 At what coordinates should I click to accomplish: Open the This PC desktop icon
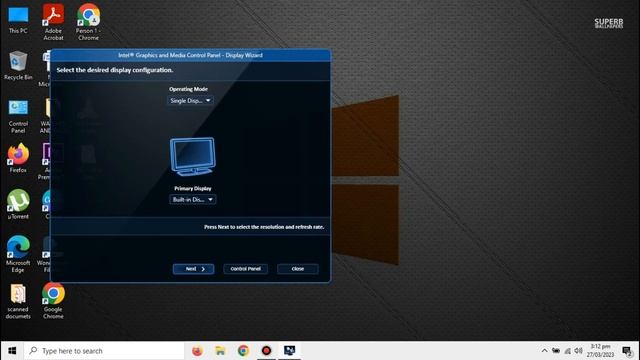coord(18,20)
